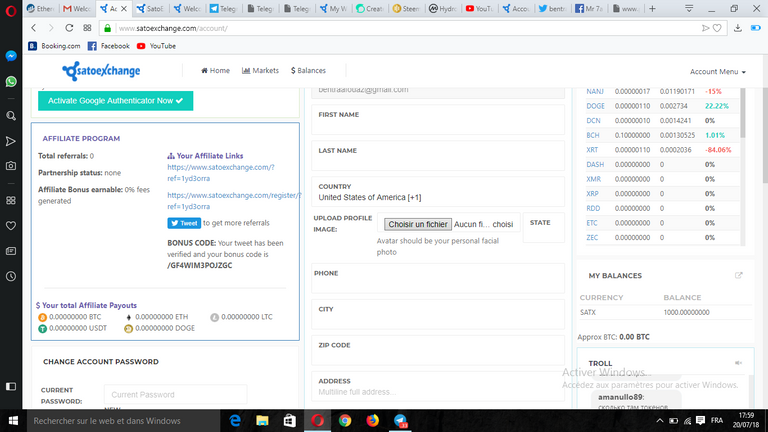Click the Current Password field

click(x=175, y=394)
